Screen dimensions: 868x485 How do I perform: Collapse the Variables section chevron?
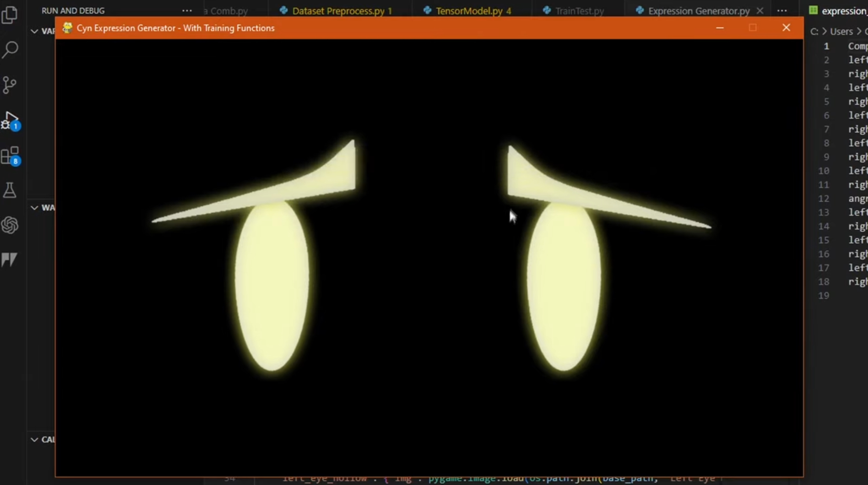[x=34, y=31]
